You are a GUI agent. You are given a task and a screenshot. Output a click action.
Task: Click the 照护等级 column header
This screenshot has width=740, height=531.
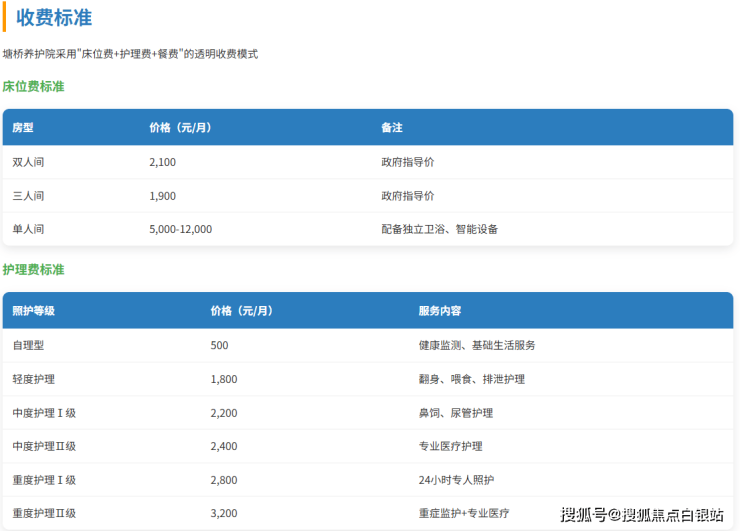coord(33,311)
